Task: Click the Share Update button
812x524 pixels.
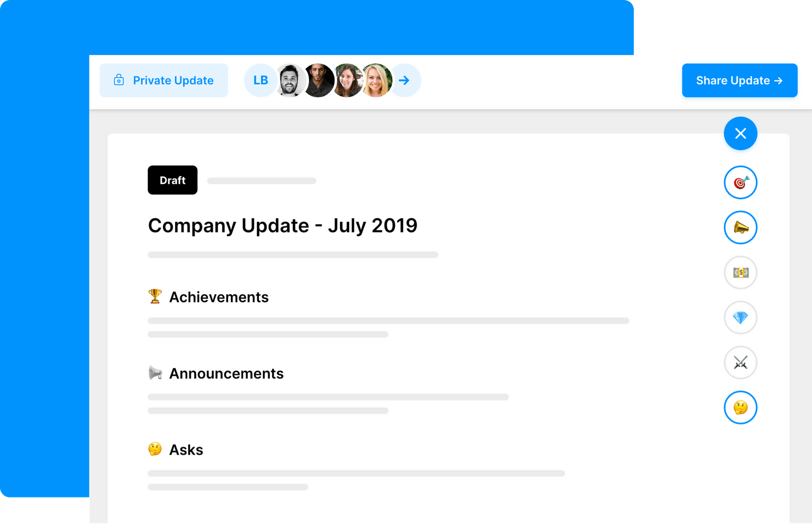Action: (739, 80)
